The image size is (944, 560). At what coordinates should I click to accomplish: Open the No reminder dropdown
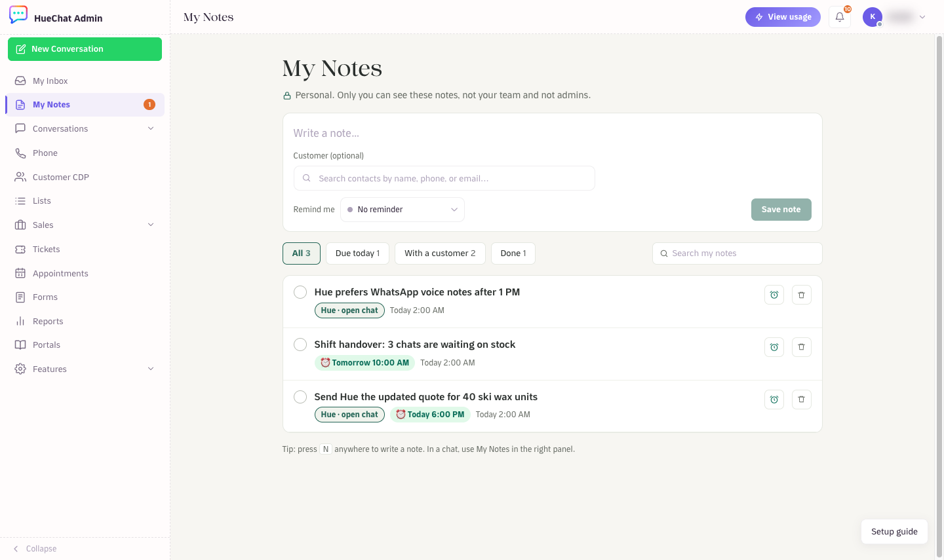(x=403, y=210)
